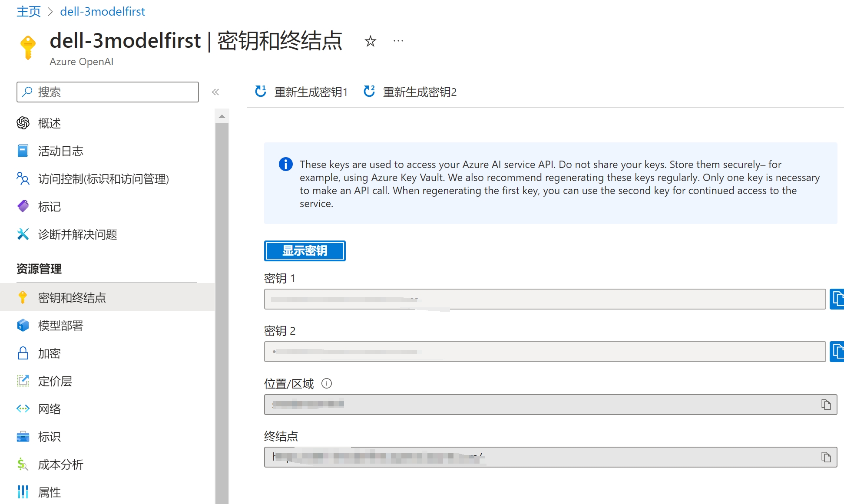Click the edit icon beside 定价层
Image resolution: width=844 pixels, height=504 pixels.
[23, 381]
